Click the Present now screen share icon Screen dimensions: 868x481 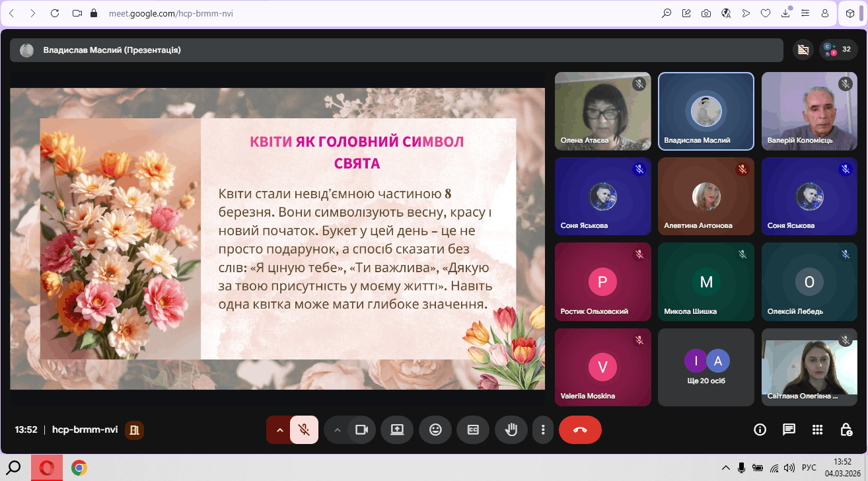(x=397, y=429)
